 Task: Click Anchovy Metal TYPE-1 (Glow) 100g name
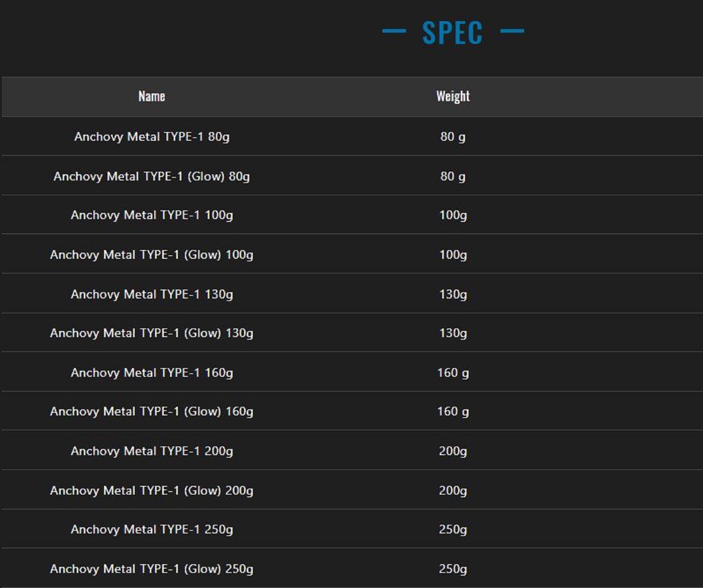pyautogui.click(x=151, y=255)
